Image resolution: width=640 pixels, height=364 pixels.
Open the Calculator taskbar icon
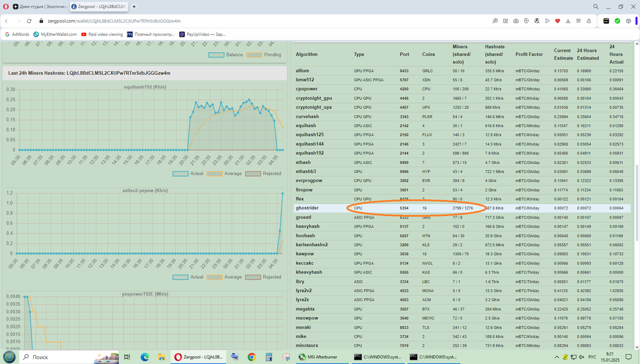269,357
